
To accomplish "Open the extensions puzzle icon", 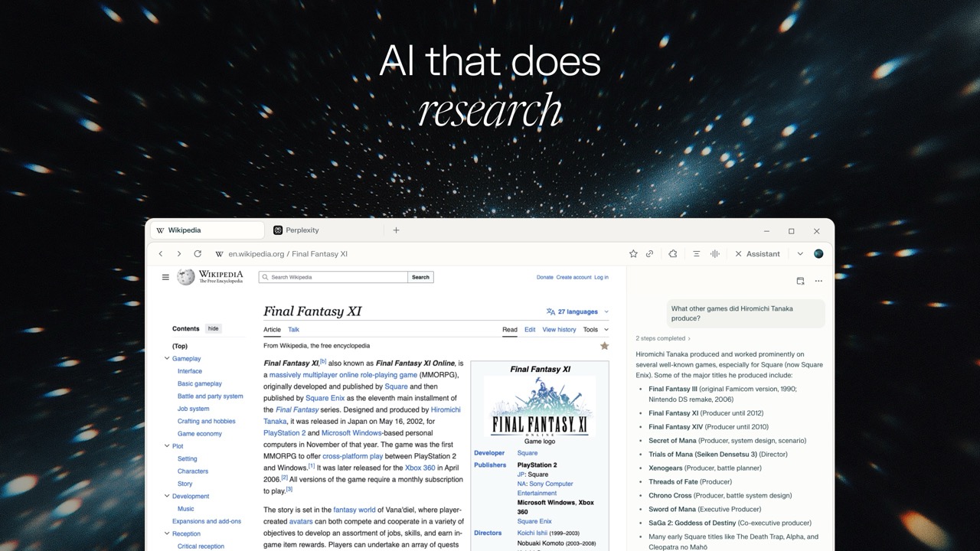I will pyautogui.click(x=673, y=254).
